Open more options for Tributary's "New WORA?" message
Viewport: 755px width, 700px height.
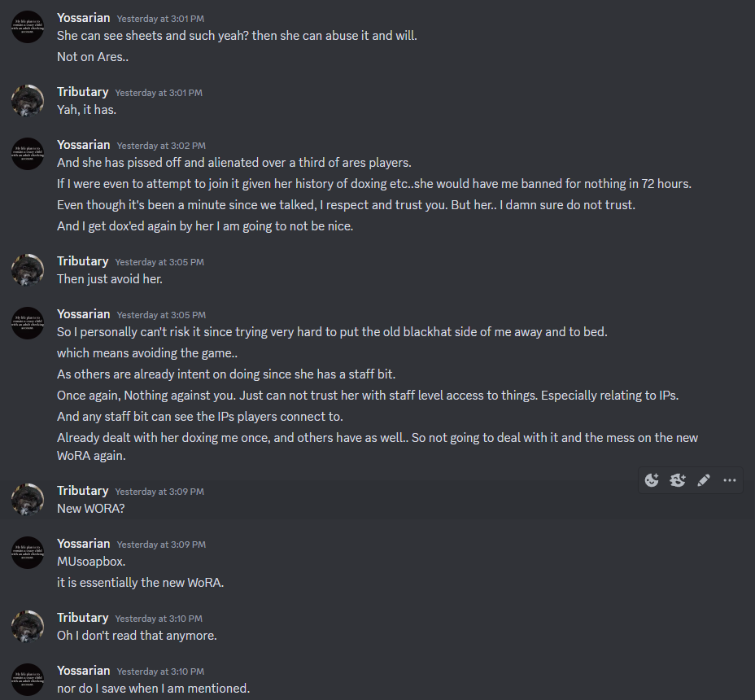point(730,480)
